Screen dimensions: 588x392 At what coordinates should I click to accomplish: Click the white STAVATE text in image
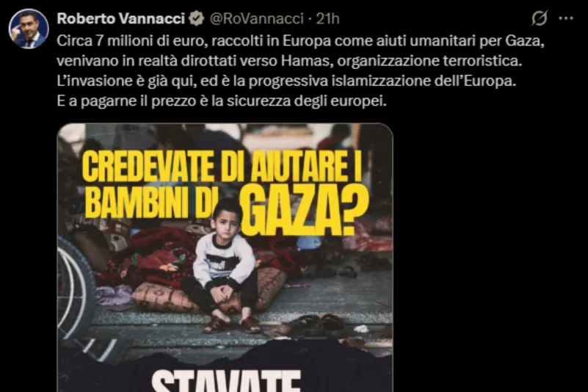(226, 381)
